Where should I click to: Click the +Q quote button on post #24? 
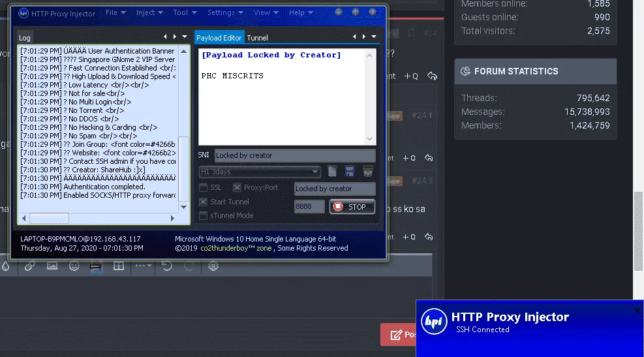tap(411, 76)
